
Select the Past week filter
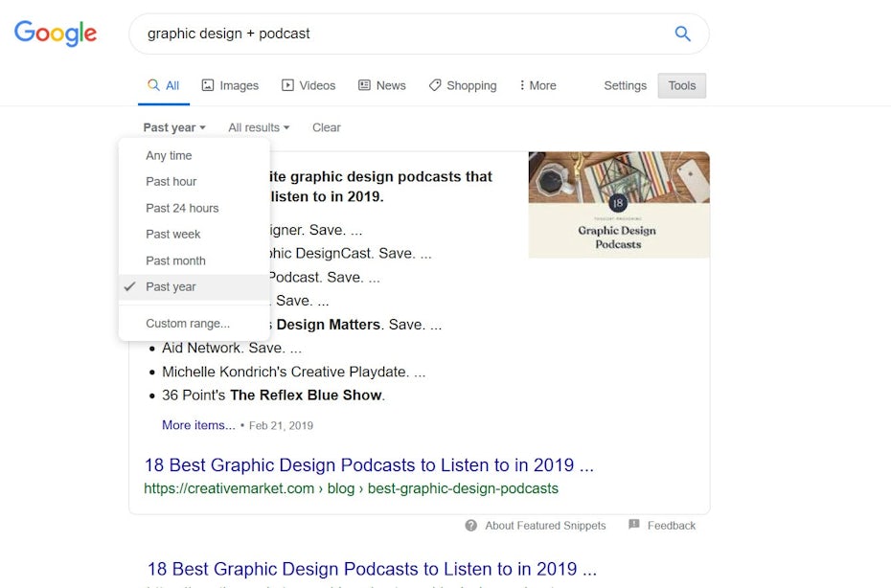173,234
